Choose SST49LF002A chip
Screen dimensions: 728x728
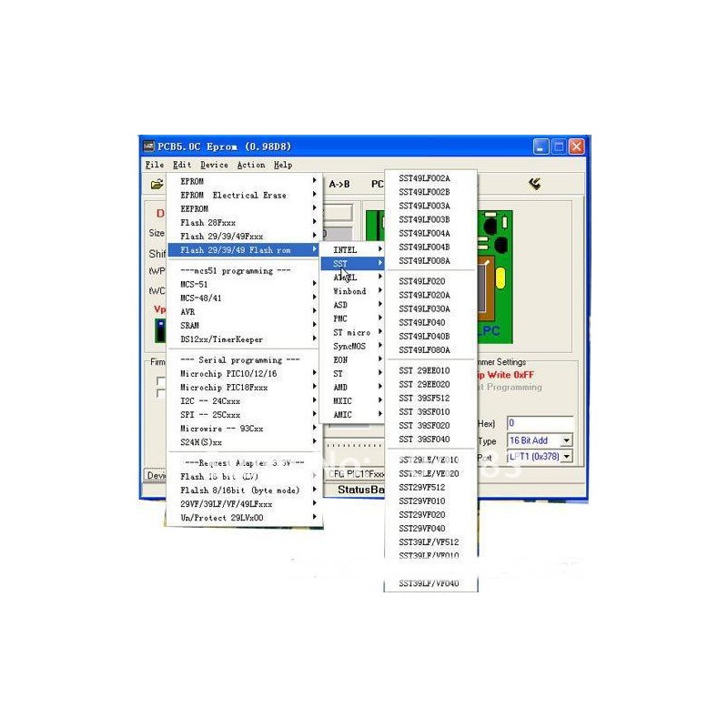[430, 178]
